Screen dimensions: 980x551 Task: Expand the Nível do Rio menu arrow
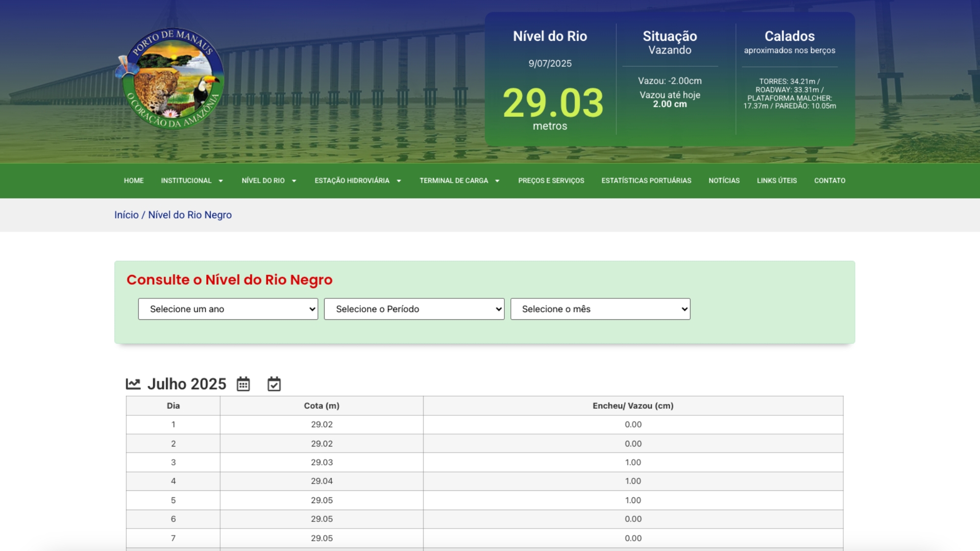[x=294, y=181]
